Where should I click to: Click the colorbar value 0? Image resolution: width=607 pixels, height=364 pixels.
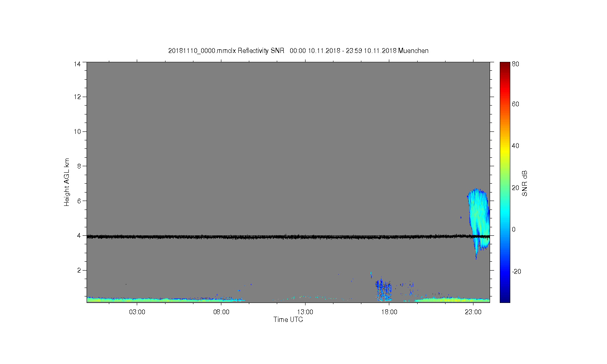tap(514, 229)
